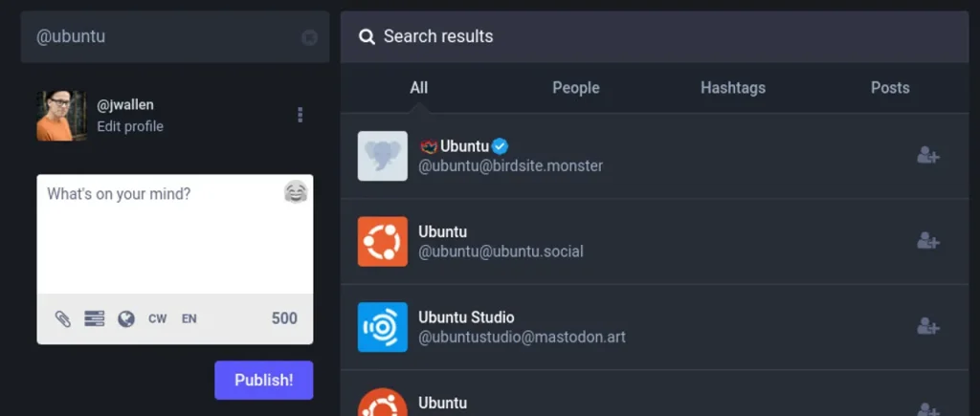Switch to the Posts tab
This screenshot has height=416, width=980.
[890, 87]
